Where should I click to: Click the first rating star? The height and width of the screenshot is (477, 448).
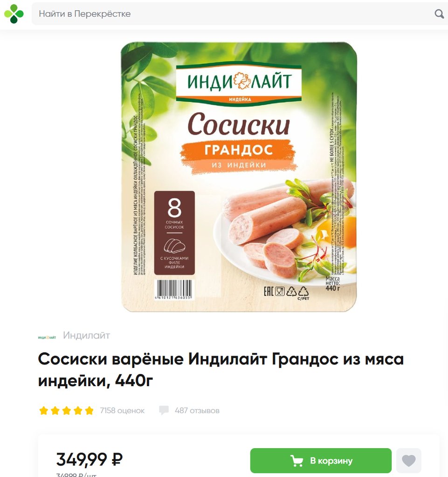pyautogui.click(x=44, y=410)
